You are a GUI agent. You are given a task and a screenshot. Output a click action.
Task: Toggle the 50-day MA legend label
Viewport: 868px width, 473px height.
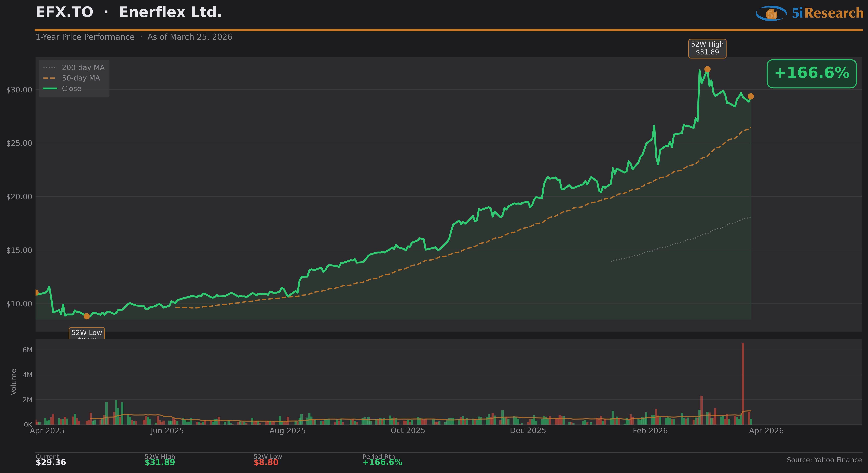[x=81, y=78]
